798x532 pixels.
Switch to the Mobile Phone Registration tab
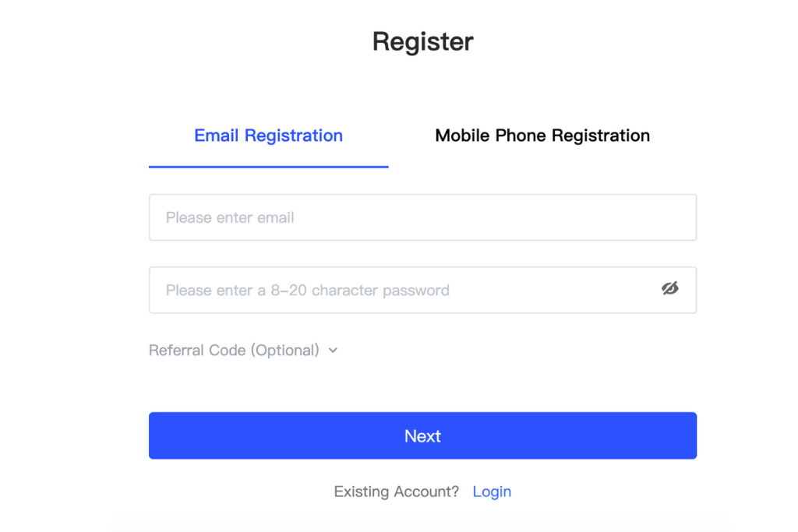point(542,136)
